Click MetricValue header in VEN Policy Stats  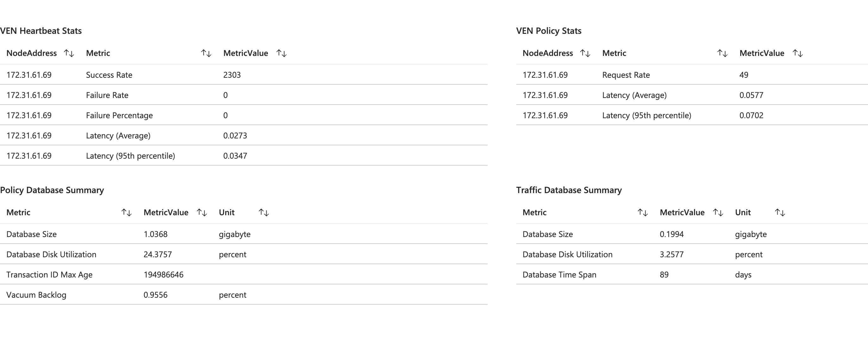pyautogui.click(x=762, y=53)
